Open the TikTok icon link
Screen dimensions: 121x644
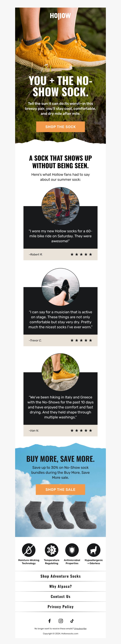(72, 621)
